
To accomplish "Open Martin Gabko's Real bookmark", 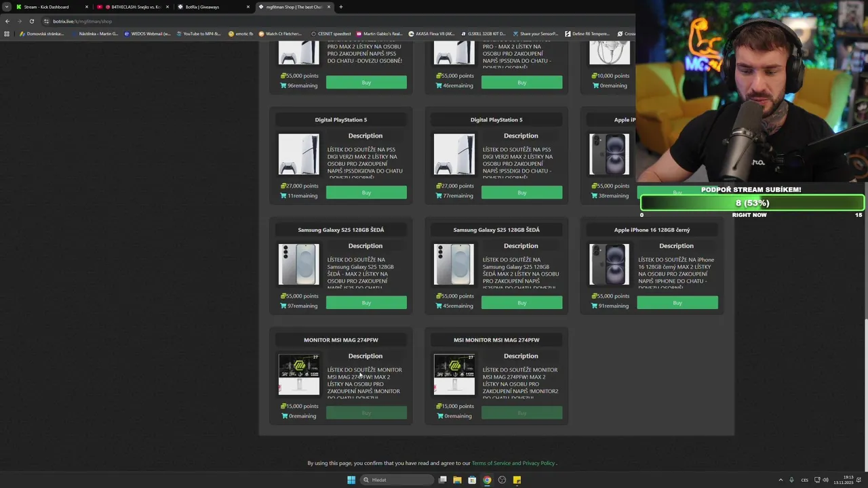I will [380, 33].
